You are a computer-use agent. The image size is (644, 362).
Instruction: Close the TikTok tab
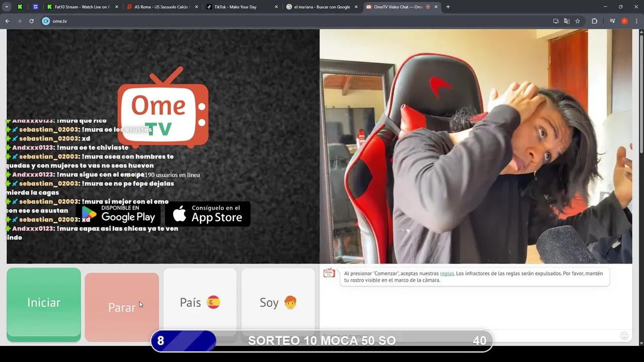tap(276, 7)
